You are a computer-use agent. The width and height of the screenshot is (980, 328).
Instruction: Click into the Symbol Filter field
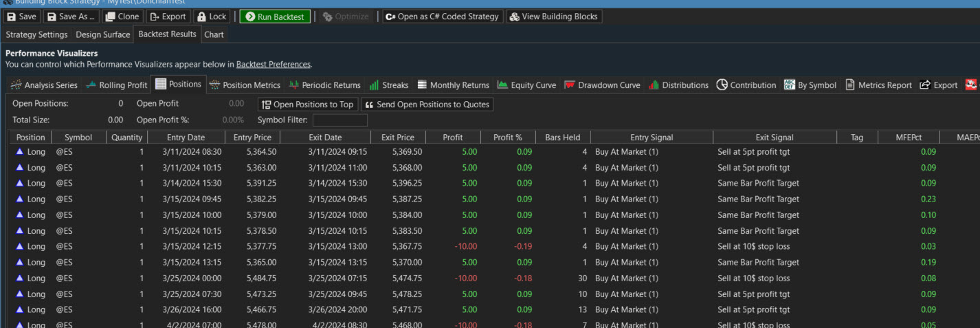click(339, 120)
